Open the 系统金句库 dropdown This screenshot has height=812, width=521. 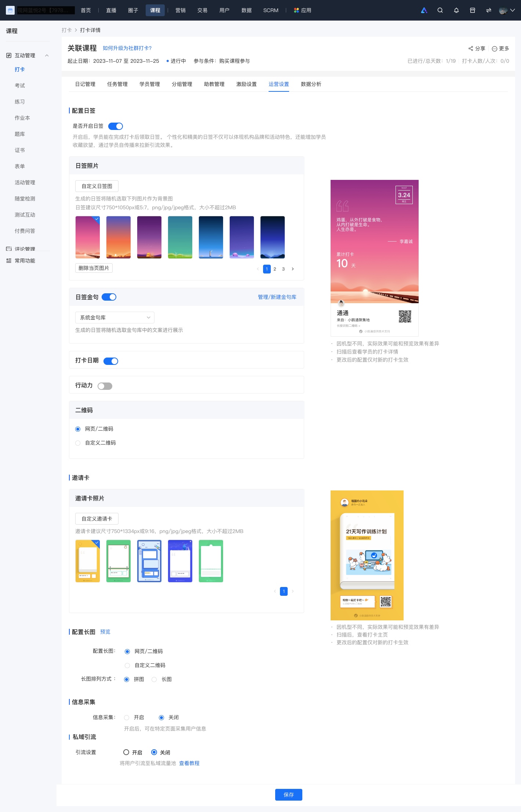[x=115, y=318]
